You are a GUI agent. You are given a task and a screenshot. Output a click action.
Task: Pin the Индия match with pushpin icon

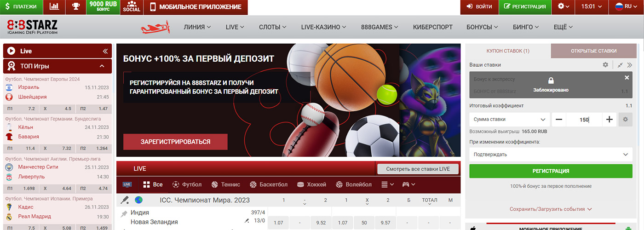124,214
